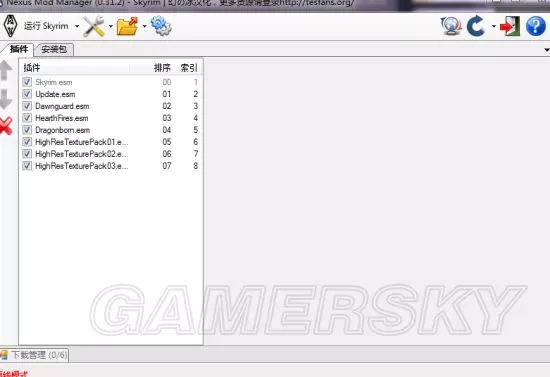This screenshot has width=550, height=377.
Task: Disable the Dragonborn.esm plugin checkbox
Action: tap(27, 130)
